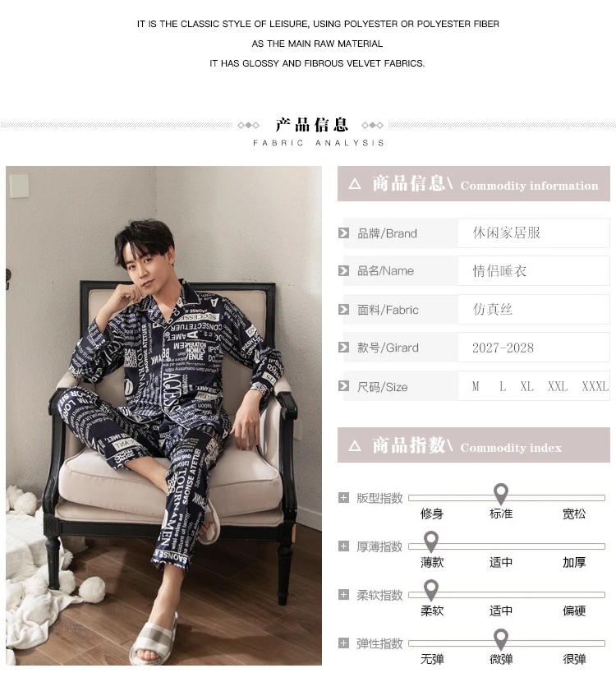
Task: Click the 弹性指数 slider pin at 微弹
Action: [x=501, y=639]
